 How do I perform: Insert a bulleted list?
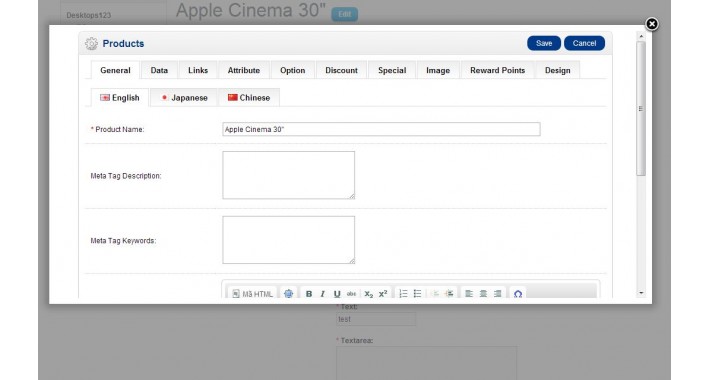tap(417, 293)
